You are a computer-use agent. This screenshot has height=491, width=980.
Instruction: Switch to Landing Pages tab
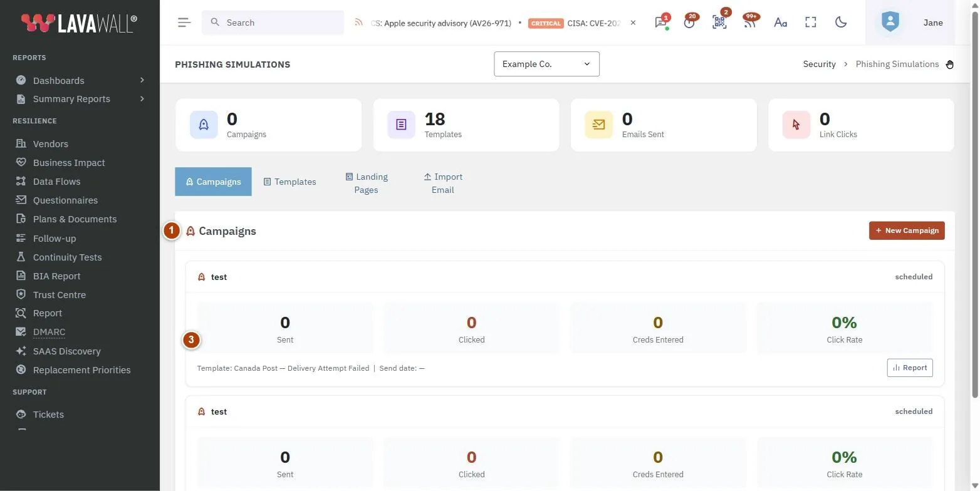pyautogui.click(x=367, y=183)
